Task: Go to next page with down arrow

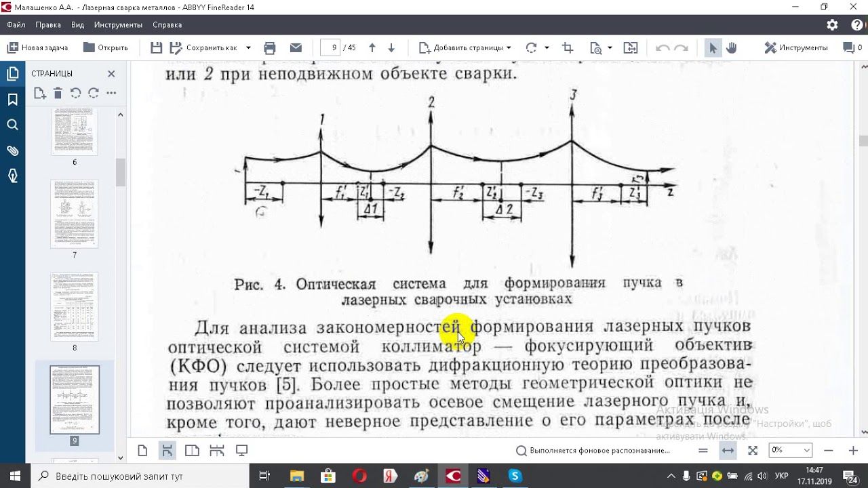Action: pos(391,47)
